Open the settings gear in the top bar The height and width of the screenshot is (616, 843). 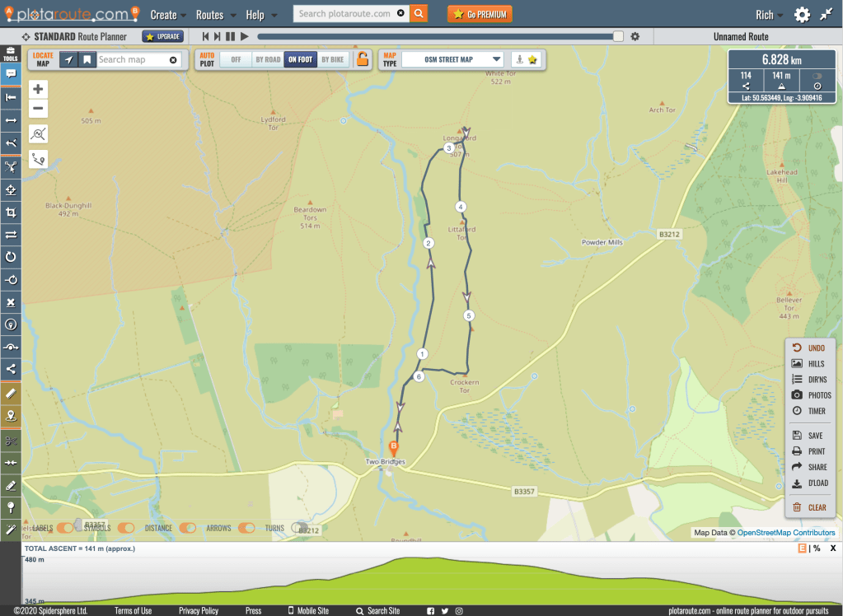click(802, 15)
